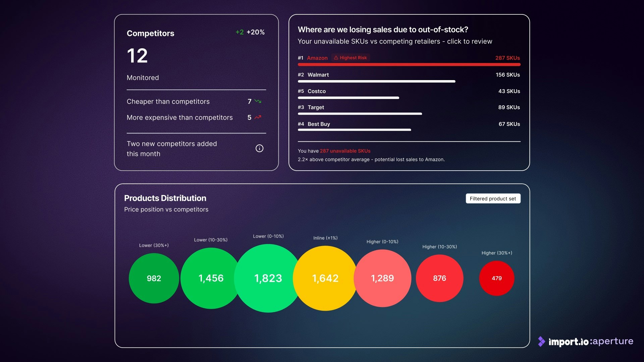Click the +20% competitors change indicator
This screenshot has width=644, height=362.
[256, 32]
